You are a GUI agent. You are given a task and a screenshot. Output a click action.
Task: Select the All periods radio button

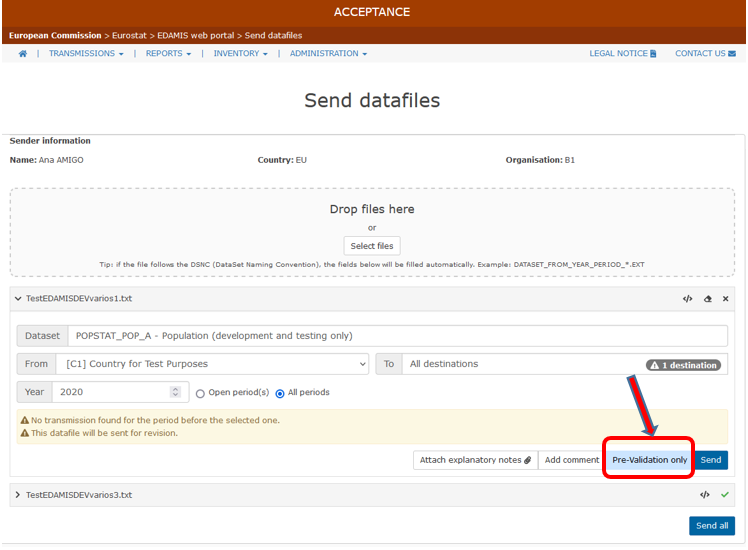coord(280,394)
